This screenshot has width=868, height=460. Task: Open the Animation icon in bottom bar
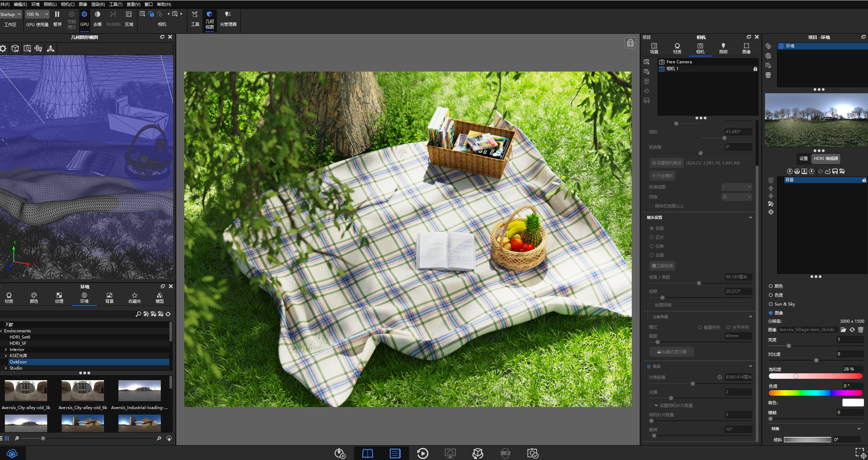coord(423,453)
